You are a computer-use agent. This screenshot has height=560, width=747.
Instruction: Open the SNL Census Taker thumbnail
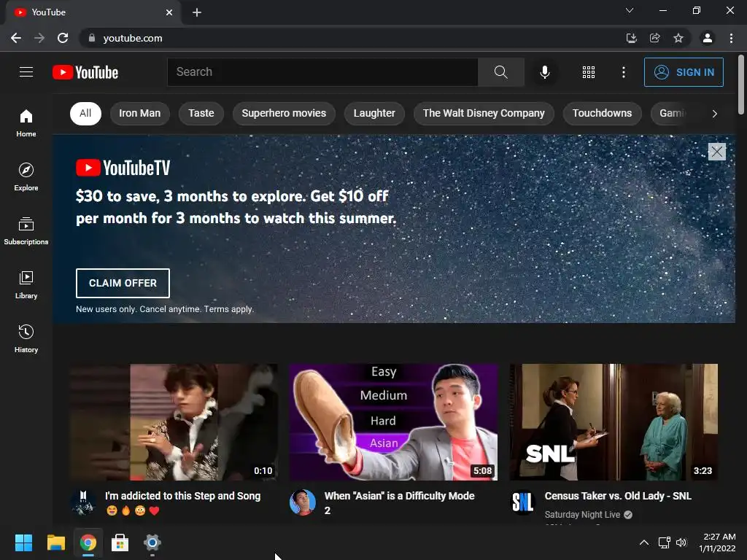[614, 422]
